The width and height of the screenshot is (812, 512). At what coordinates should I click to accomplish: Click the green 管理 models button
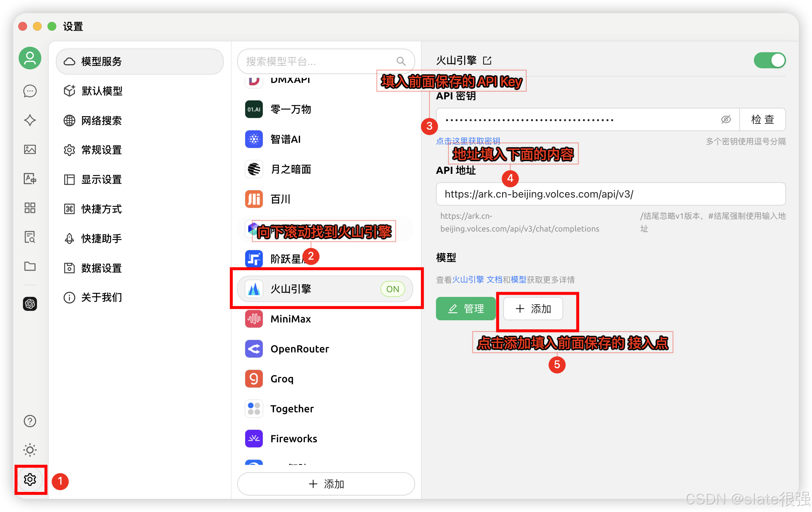point(466,309)
